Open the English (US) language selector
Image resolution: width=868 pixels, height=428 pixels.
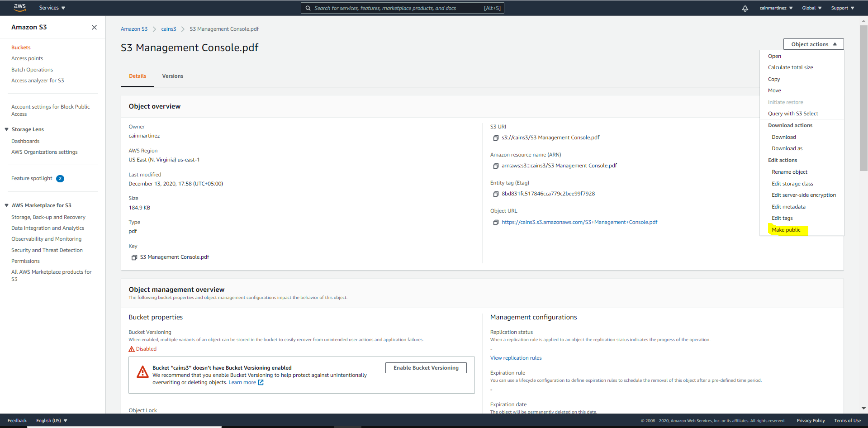coord(52,420)
